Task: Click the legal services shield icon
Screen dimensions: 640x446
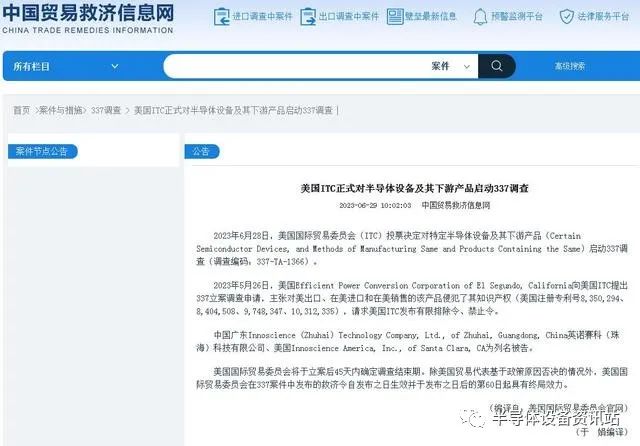Action: tap(567, 16)
